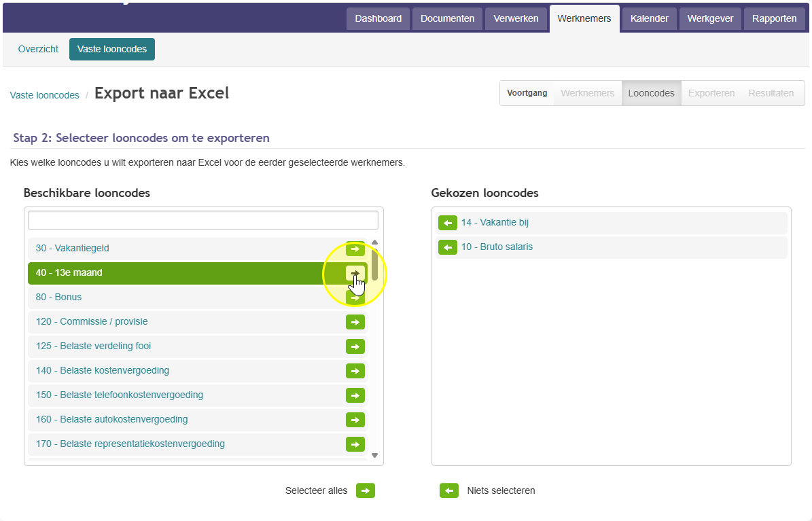Select row 140 - Belaste kostenvergoeding
812x521 pixels.
[197, 370]
